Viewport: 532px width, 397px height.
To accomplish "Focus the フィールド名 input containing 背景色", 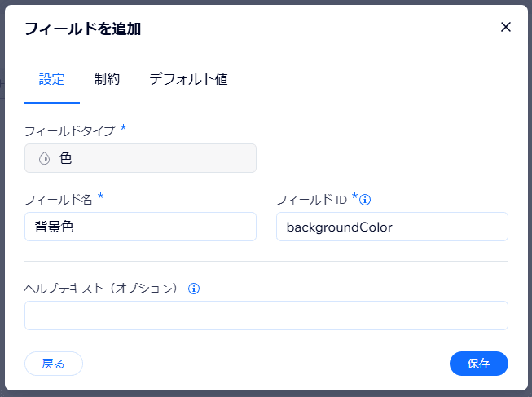I will click(x=140, y=227).
